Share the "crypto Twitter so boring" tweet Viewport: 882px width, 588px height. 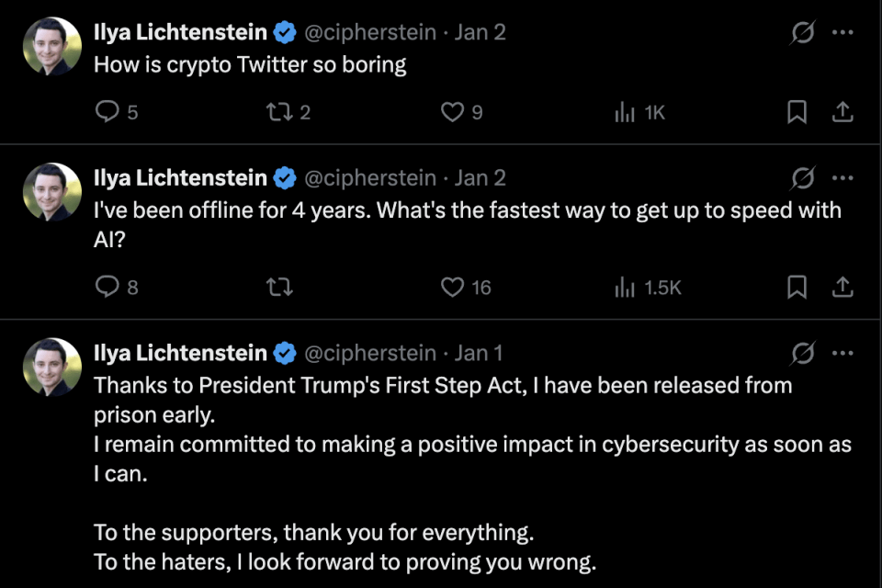pyautogui.click(x=842, y=112)
